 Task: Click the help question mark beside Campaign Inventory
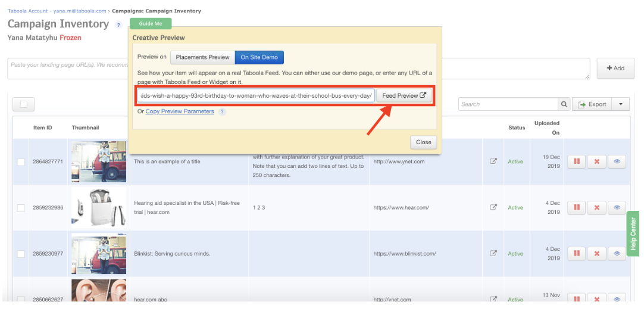(x=118, y=25)
